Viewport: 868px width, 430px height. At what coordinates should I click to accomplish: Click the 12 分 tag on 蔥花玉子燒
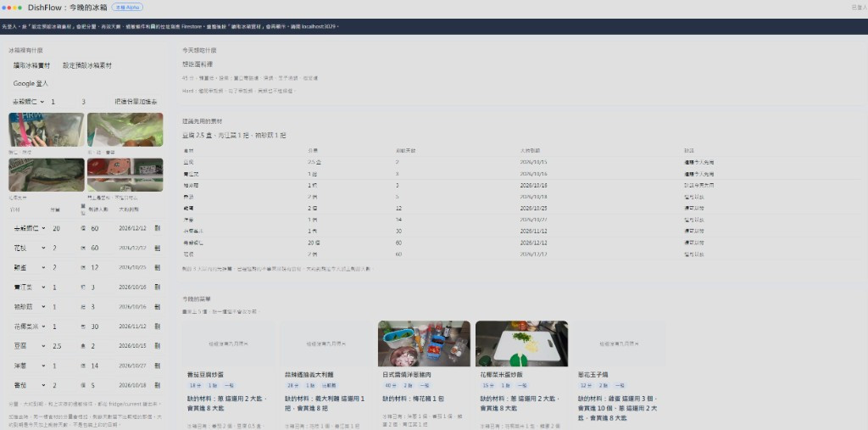pos(586,385)
